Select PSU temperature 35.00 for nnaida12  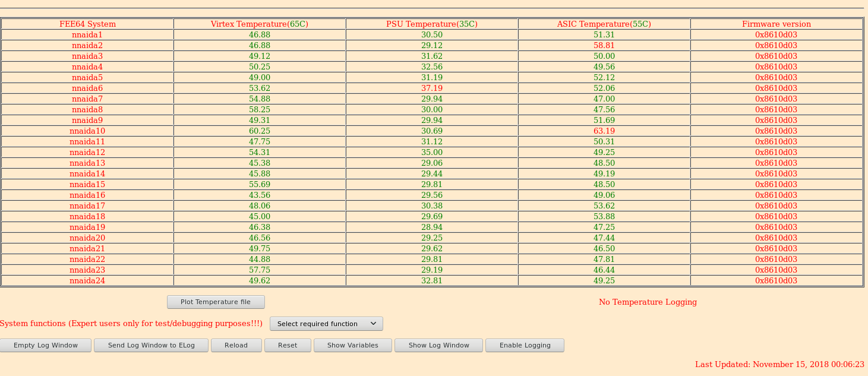coord(432,153)
